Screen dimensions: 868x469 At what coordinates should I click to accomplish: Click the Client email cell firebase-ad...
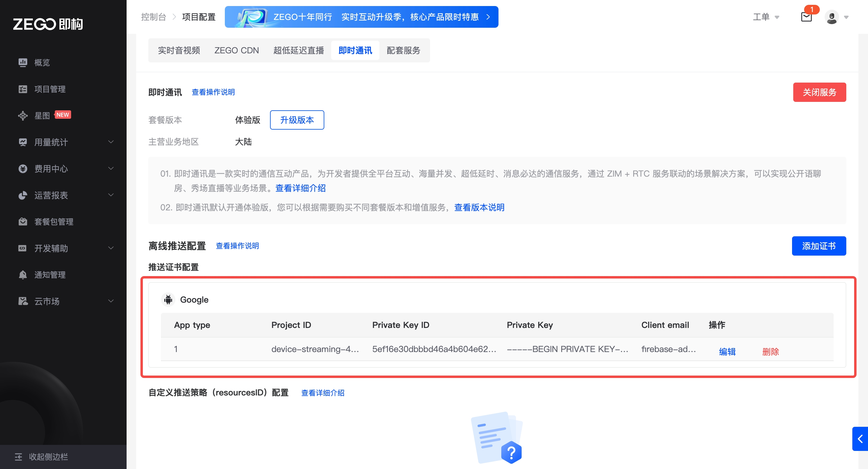point(668,349)
